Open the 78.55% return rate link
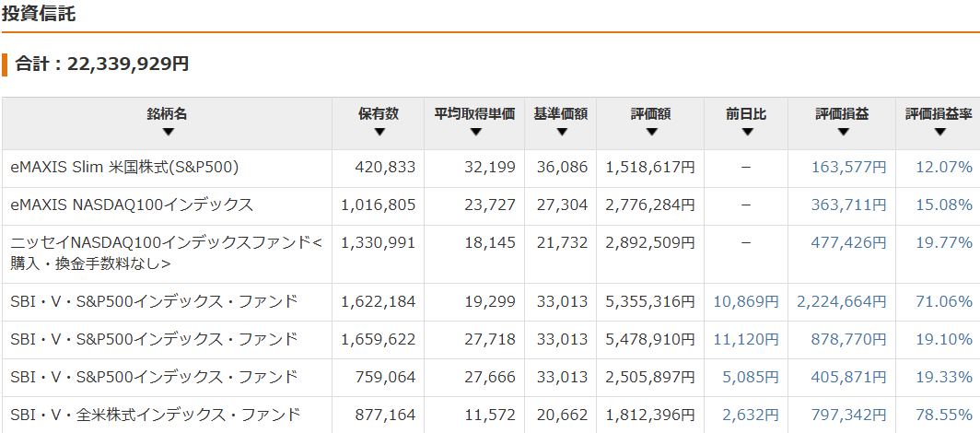Screen dimensions: 980x433 point(944,415)
